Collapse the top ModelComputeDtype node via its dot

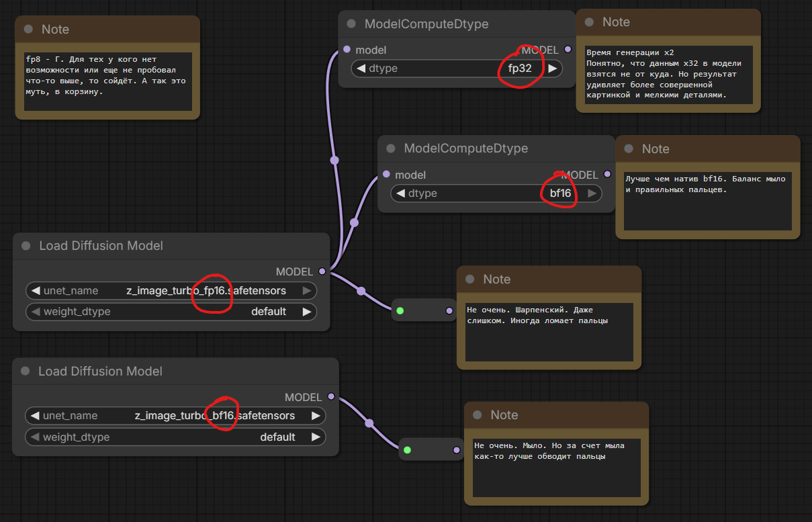pos(351,24)
